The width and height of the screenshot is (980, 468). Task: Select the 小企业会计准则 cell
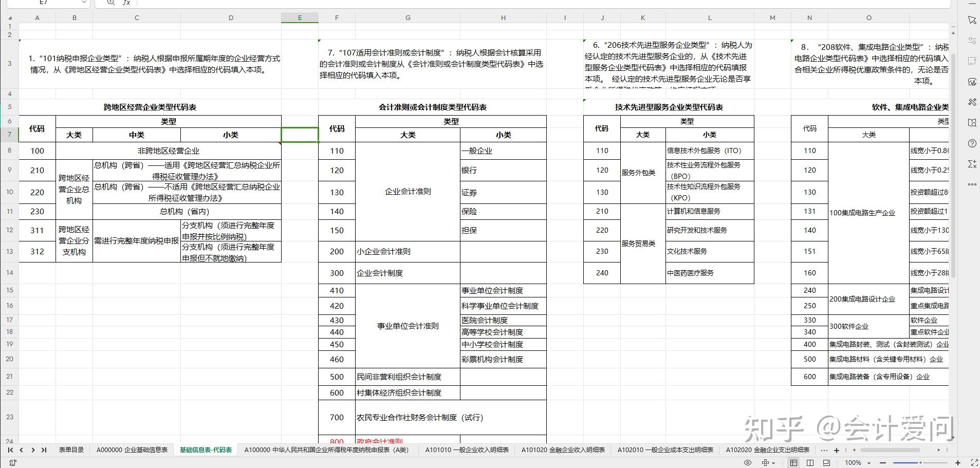tap(408, 252)
